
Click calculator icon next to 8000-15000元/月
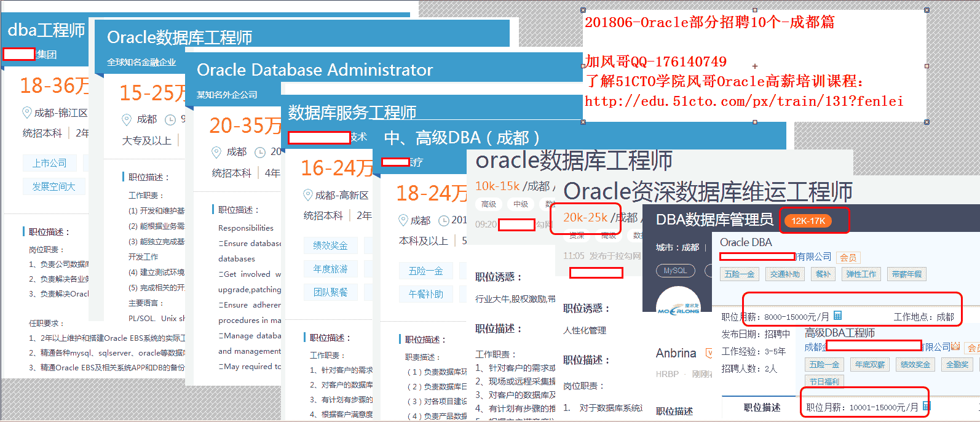837,316
